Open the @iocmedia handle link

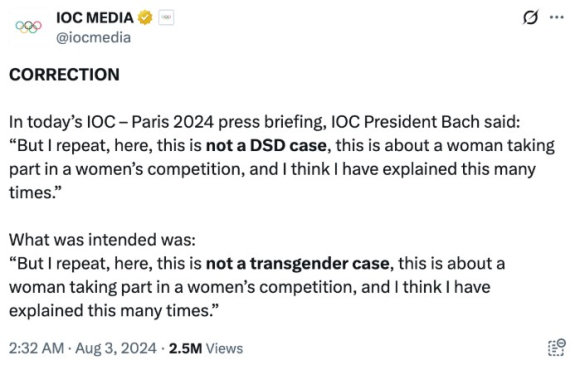tap(94, 38)
